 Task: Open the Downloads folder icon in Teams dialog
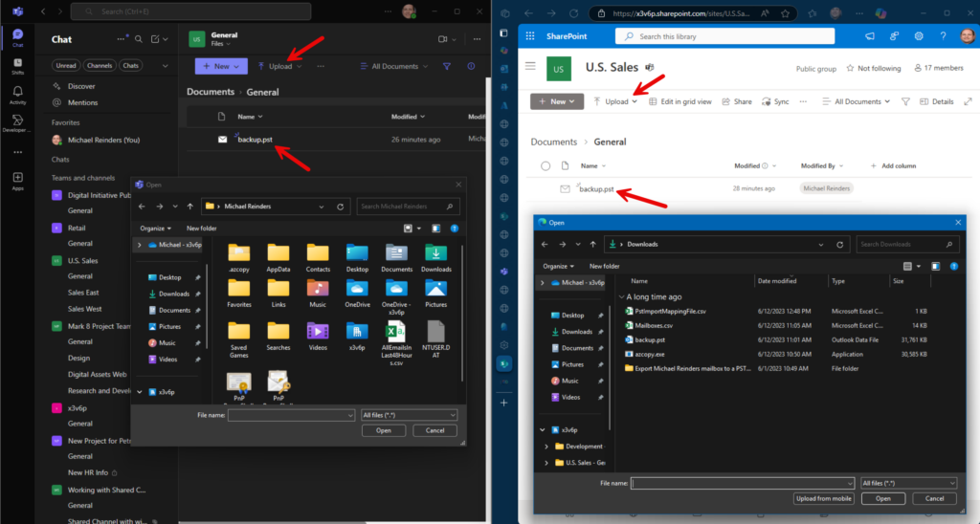(435, 257)
